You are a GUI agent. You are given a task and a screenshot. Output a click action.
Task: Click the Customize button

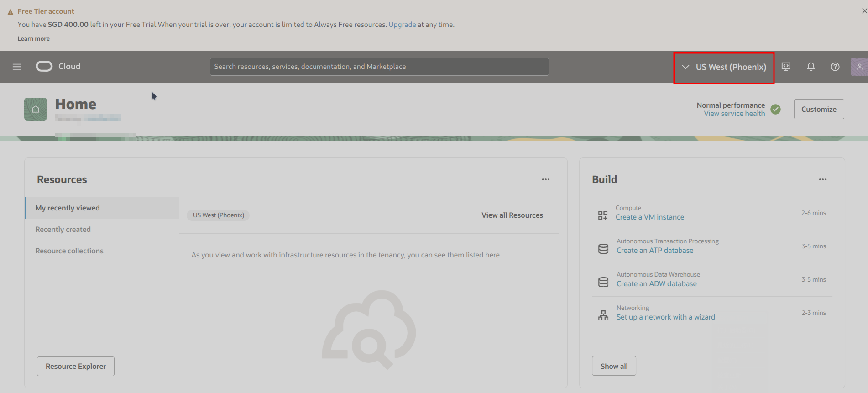(x=819, y=109)
